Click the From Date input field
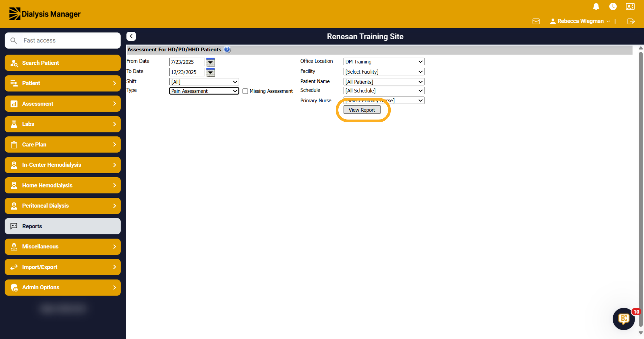The image size is (644, 339). point(187,62)
